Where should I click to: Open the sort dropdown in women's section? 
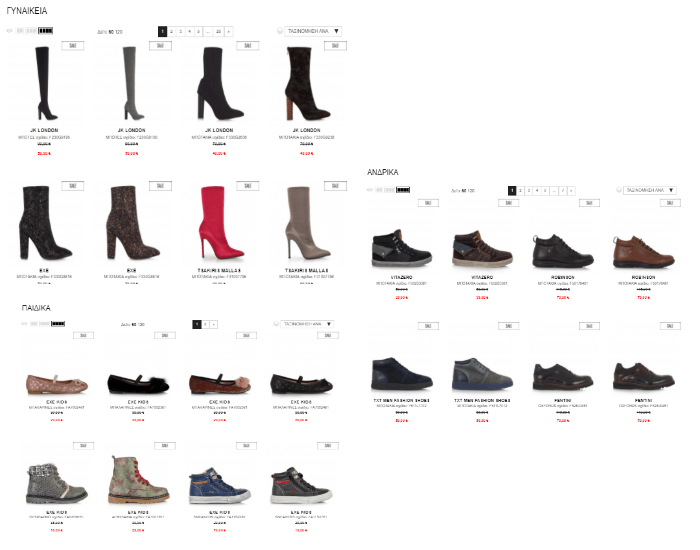(313, 31)
